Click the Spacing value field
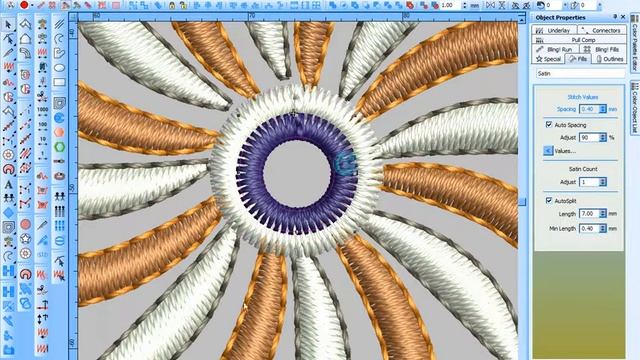The image size is (640, 360). pos(589,109)
